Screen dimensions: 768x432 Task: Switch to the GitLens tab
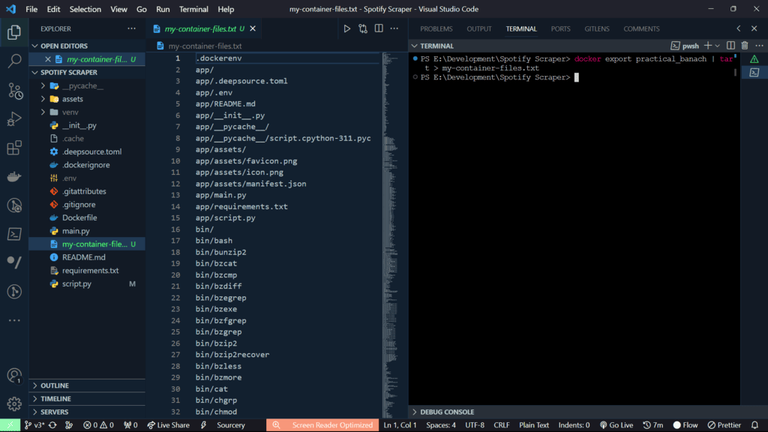tap(597, 29)
